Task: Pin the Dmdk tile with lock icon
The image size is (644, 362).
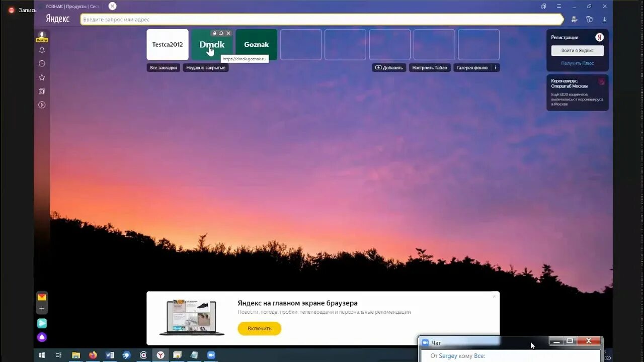Action: tap(214, 33)
